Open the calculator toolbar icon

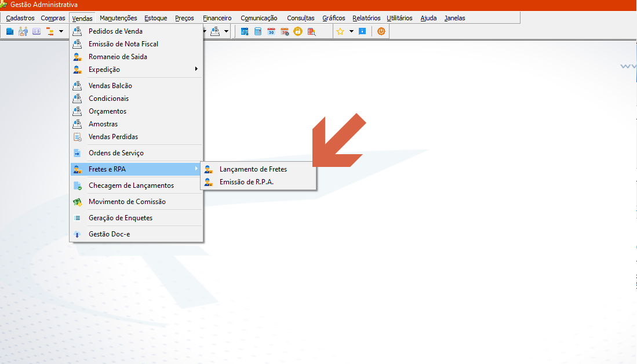pyautogui.click(x=258, y=31)
